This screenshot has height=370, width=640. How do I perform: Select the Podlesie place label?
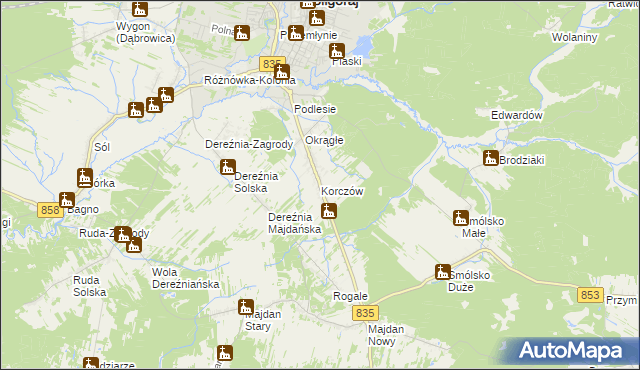315,109
